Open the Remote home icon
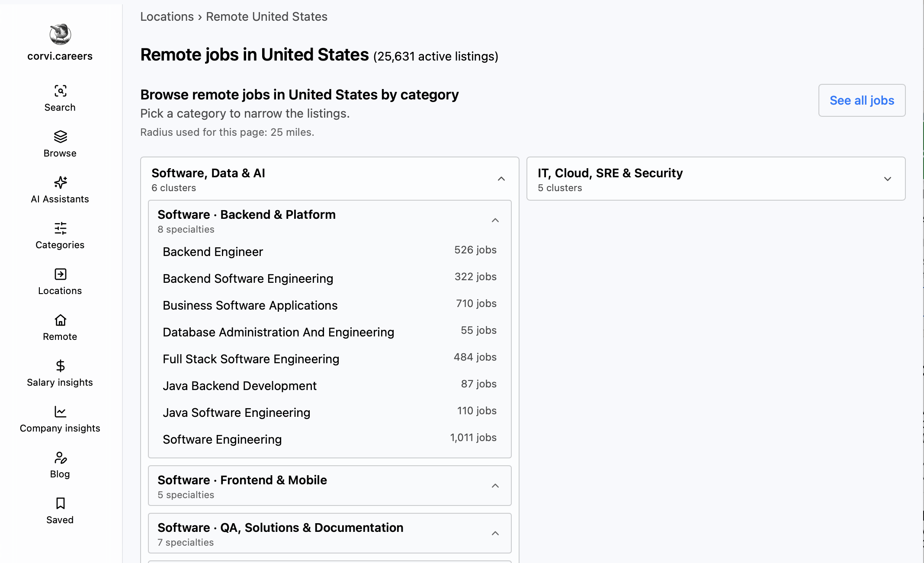Screen dimensions: 924x563 [x=60, y=320]
